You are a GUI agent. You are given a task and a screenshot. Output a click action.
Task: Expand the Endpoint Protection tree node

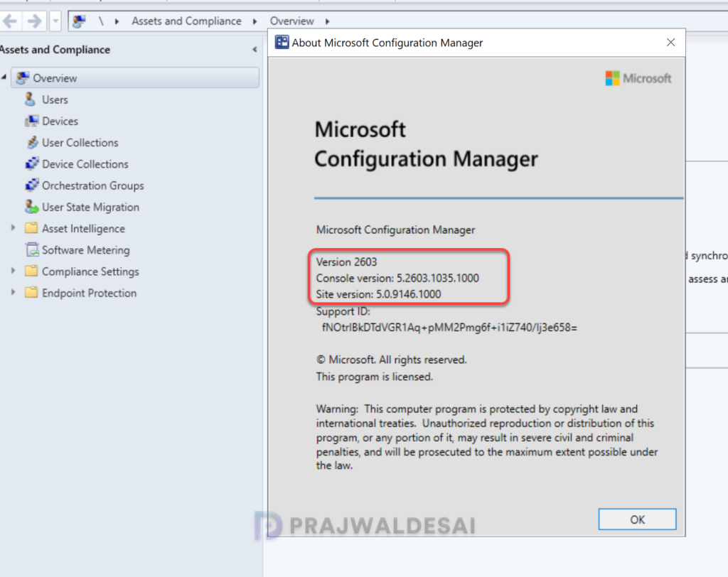click(13, 293)
